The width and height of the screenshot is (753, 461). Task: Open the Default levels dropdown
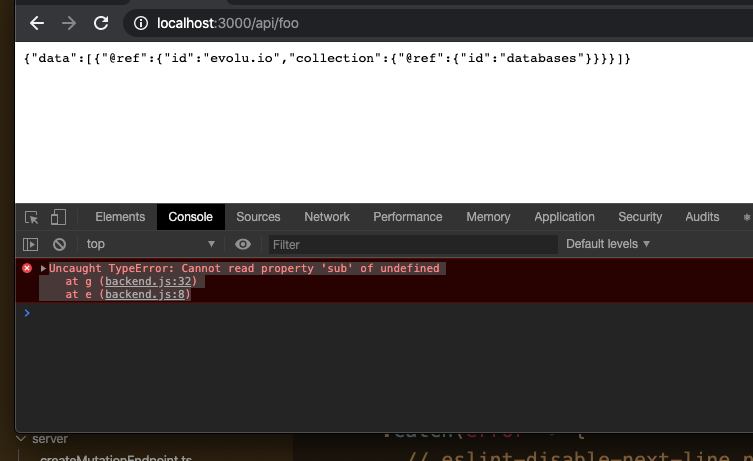click(x=607, y=244)
